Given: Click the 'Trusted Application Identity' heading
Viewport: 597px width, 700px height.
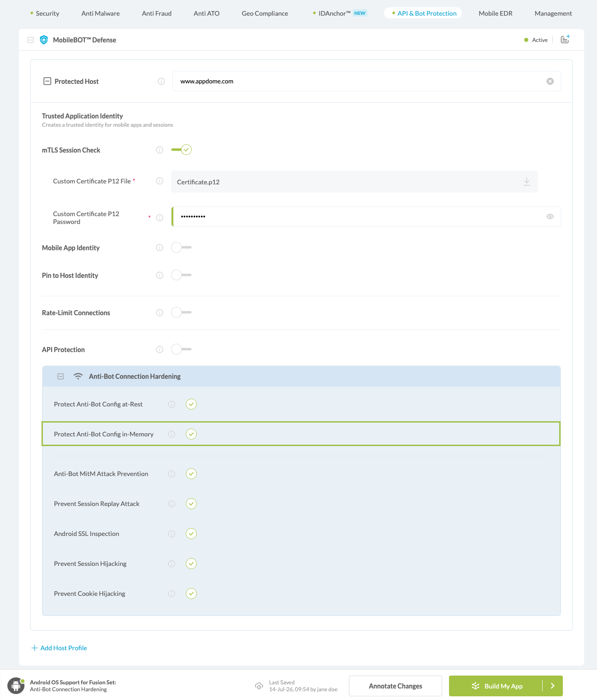Looking at the screenshot, I should [83, 116].
